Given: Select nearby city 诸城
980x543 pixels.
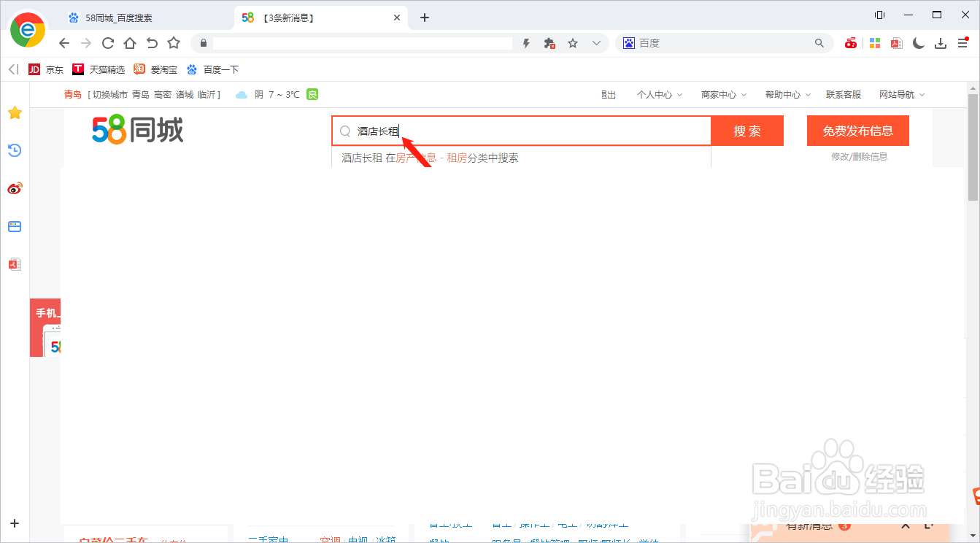Looking at the screenshot, I should click(185, 95).
